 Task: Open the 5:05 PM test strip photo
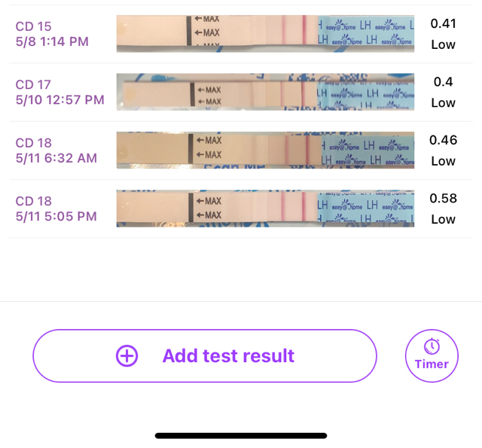tap(265, 209)
